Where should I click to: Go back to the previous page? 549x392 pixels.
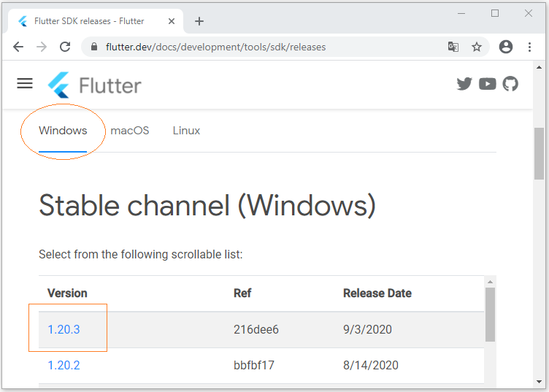pyautogui.click(x=18, y=47)
